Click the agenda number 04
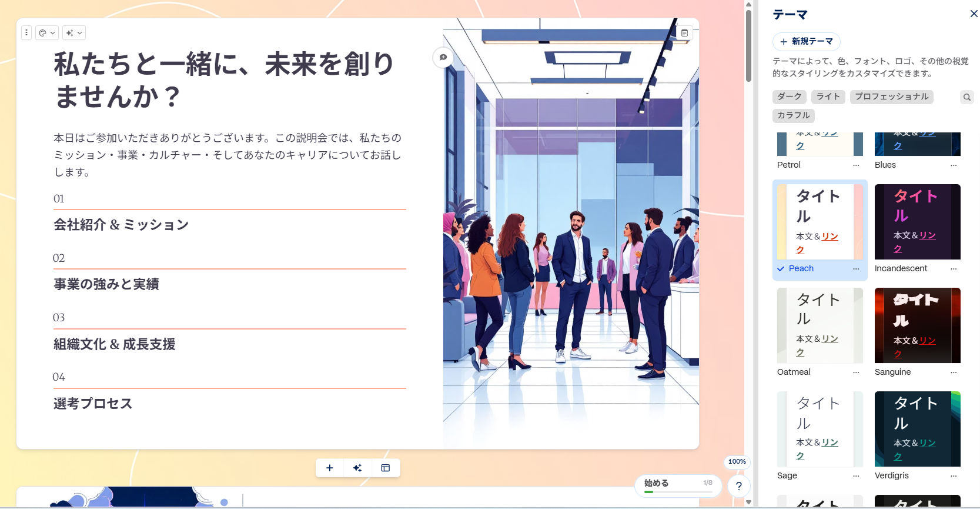This screenshot has width=980, height=509. pyautogui.click(x=59, y=377)
